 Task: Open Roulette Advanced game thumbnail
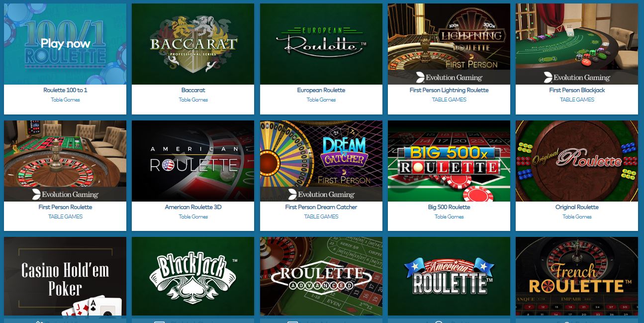pyautogui.click(x=321, y=277)
